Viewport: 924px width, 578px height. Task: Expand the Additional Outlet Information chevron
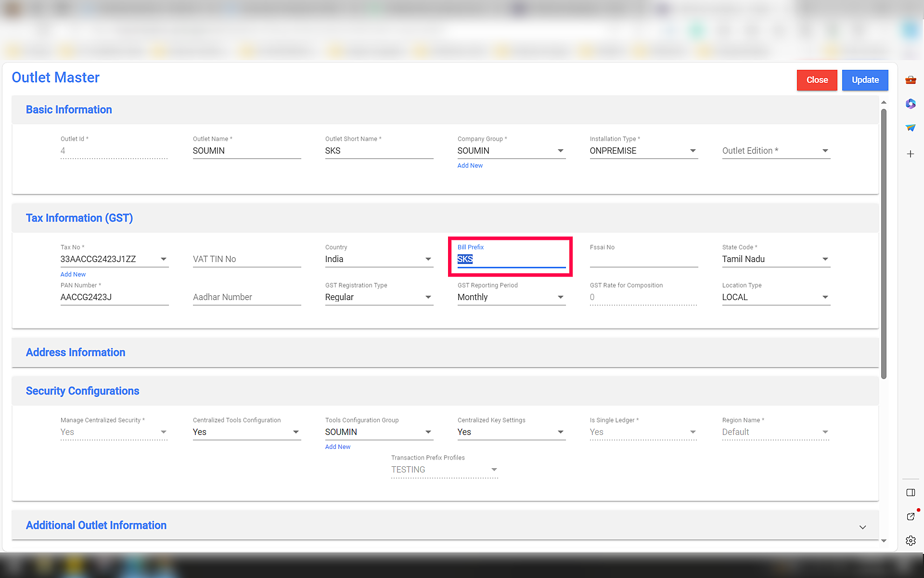pyautogui.click(x=862, y=527)
